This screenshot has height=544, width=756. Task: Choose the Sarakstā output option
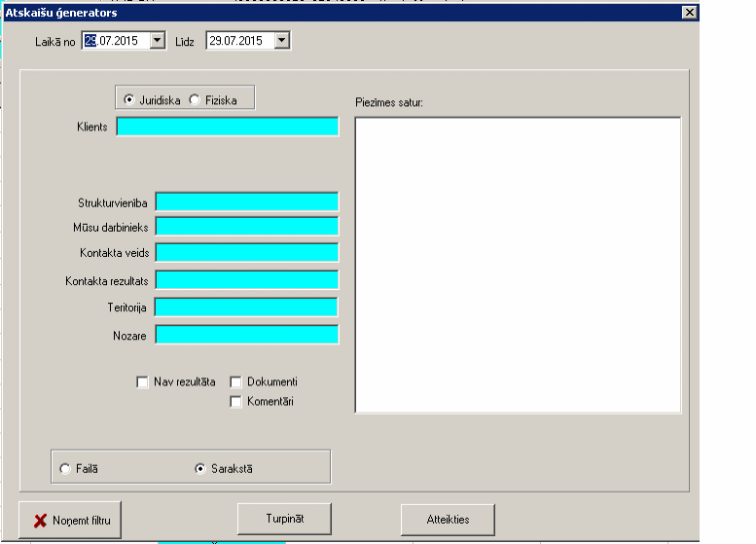click(x=200, y=468)
